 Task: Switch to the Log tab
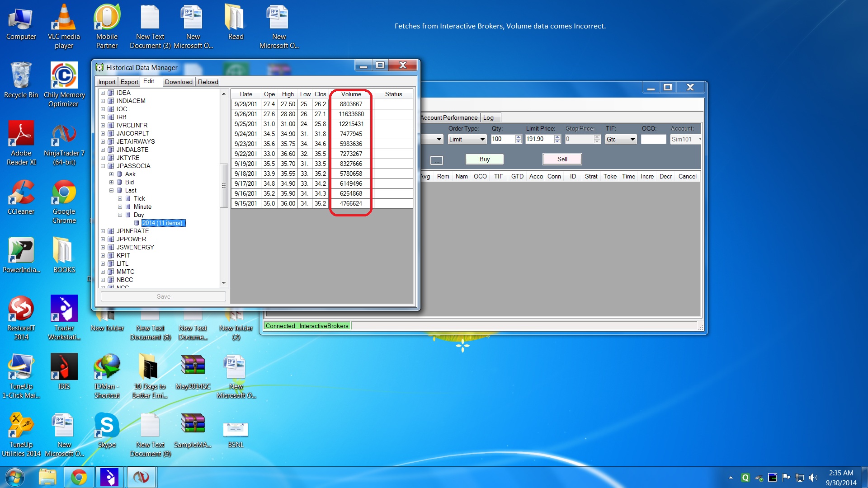(x=488, y=117)
